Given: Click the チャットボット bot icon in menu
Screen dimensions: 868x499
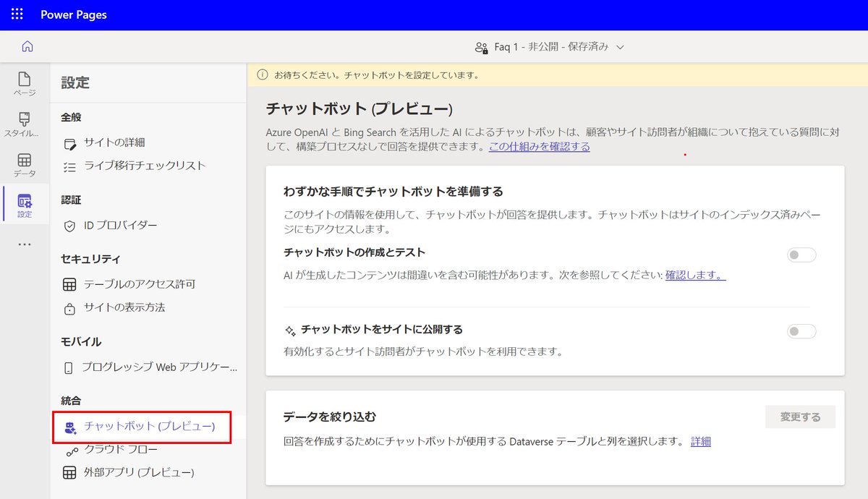Looking at the screenshot, I should pos(69,427).
